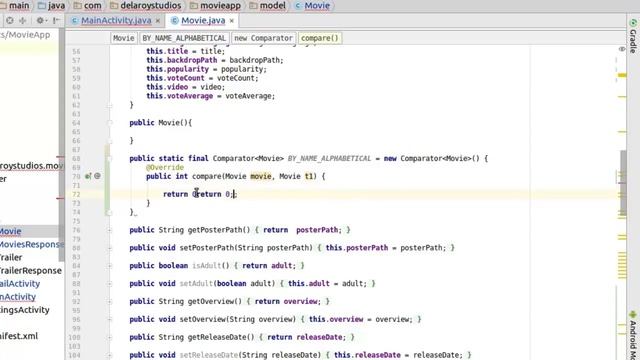Click the implements-method gutter icon on line 70

[x=88, y=176]
